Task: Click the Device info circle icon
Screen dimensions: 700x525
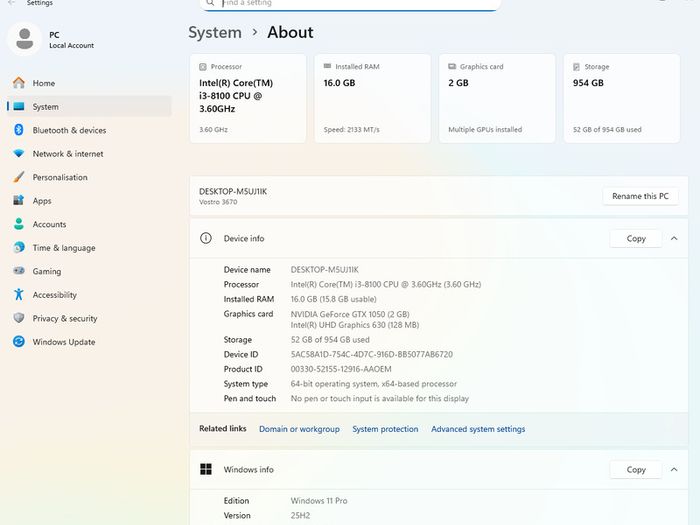Action: coord(206,238)
